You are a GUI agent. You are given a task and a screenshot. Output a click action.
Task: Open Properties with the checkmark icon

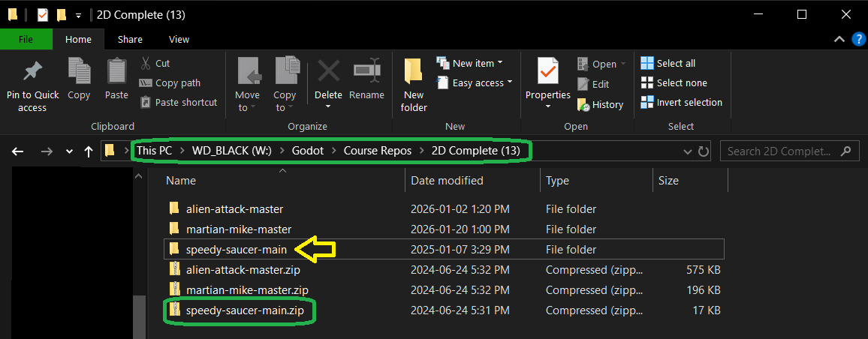(x=547, y=72)
